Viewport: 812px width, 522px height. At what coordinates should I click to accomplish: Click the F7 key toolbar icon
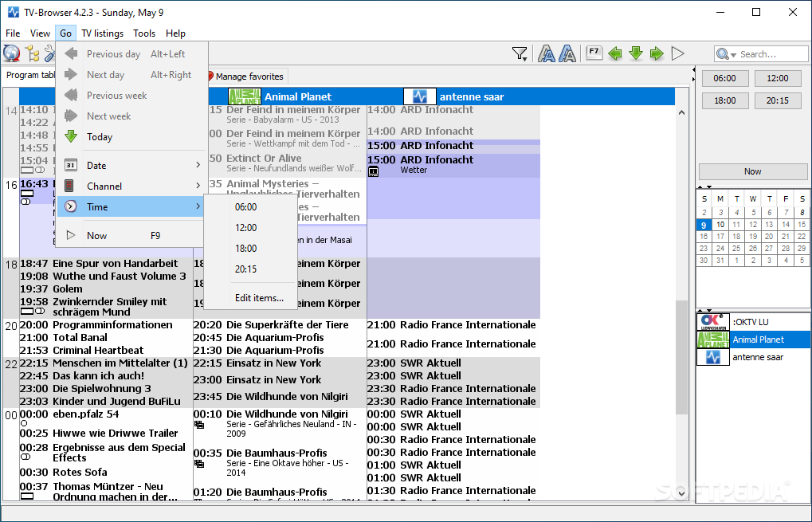594,53
